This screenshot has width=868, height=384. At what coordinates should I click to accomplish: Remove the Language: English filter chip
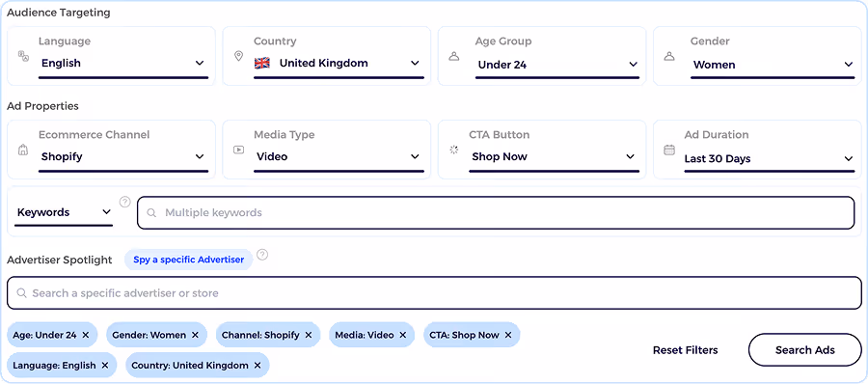(105, 366)
